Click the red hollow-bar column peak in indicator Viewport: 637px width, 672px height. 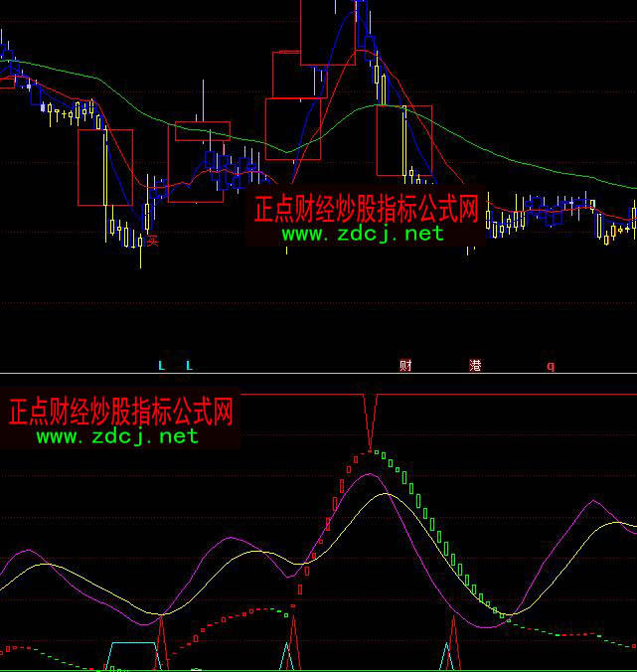[x=369, y=453]
